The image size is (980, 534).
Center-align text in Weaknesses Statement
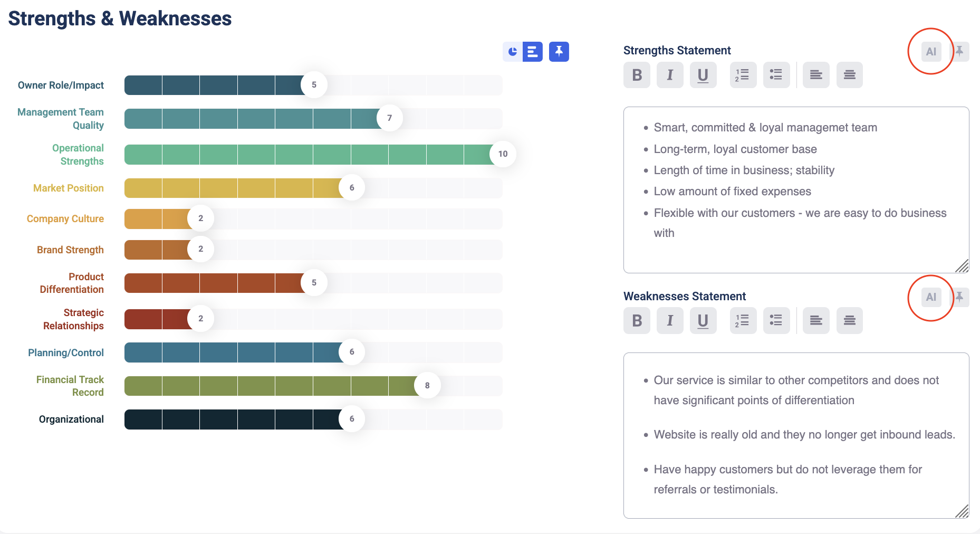tap(849, 321)
